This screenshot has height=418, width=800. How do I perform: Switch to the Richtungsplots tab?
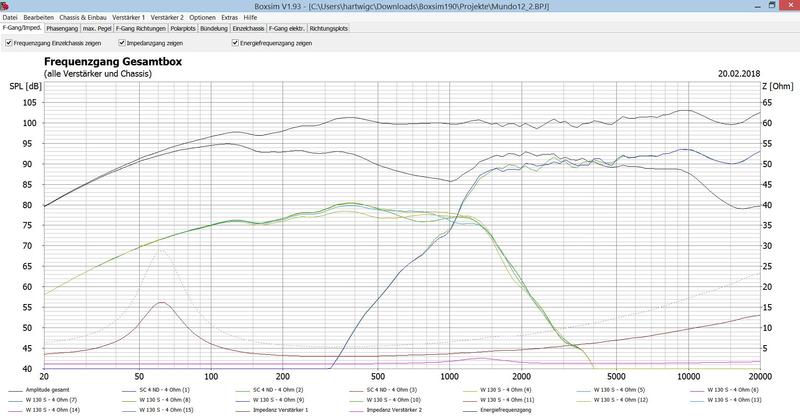click(x=329, y=29)
